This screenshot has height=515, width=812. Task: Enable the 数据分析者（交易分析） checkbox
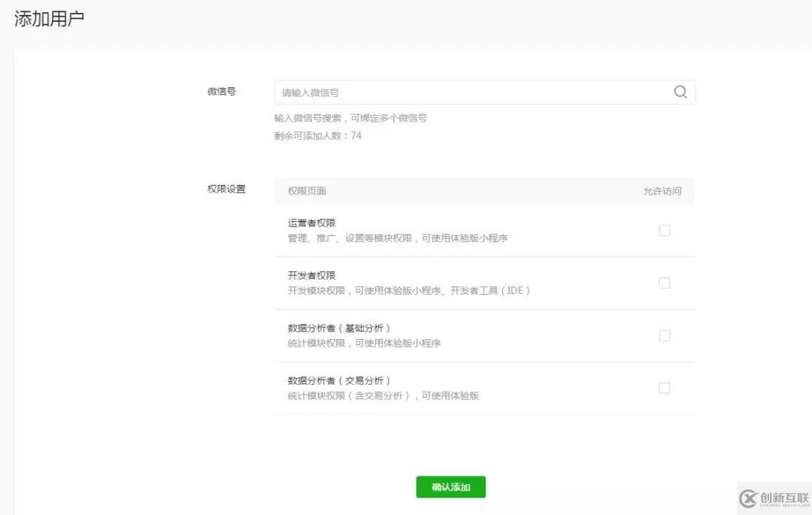click(665, 388)
